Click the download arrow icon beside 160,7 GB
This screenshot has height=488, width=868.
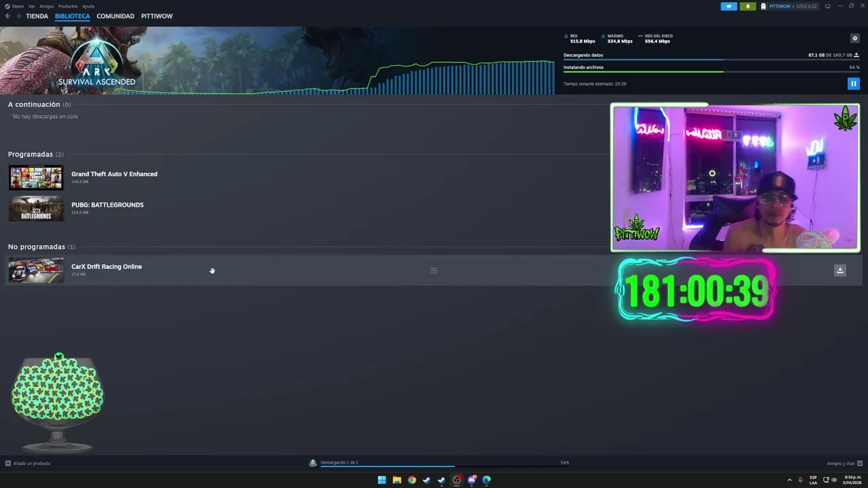pyautogui.click(x=856, y=55)
